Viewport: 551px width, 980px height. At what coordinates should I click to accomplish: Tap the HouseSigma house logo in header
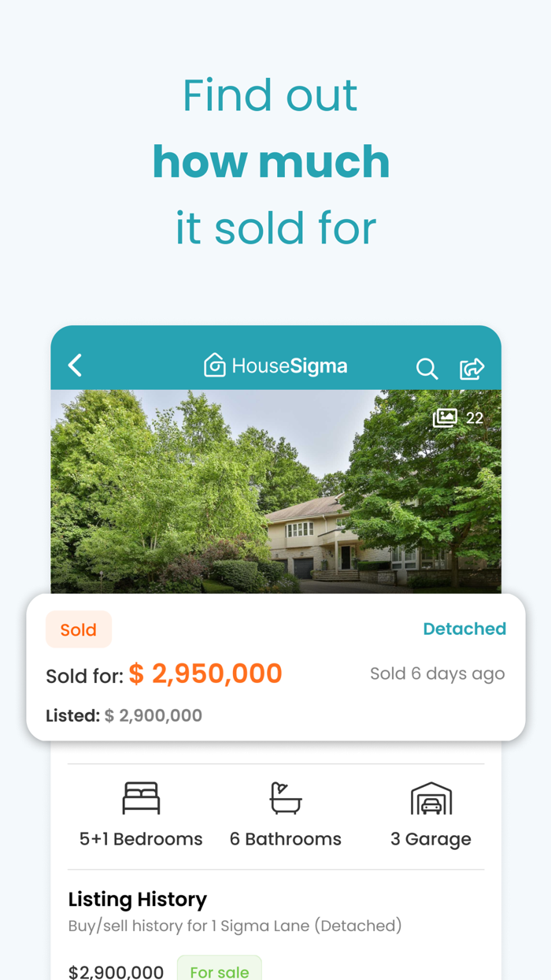coord(213,364)
